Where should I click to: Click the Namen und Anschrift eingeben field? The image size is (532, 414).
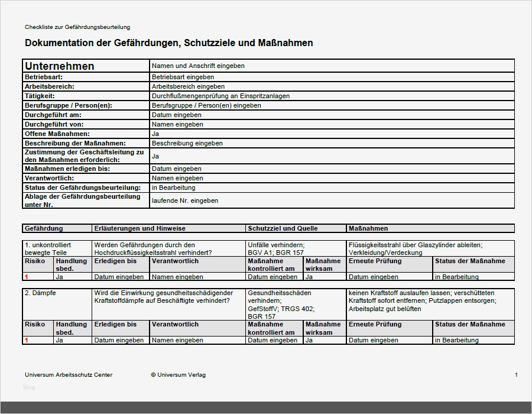click(x=198, y=66)
